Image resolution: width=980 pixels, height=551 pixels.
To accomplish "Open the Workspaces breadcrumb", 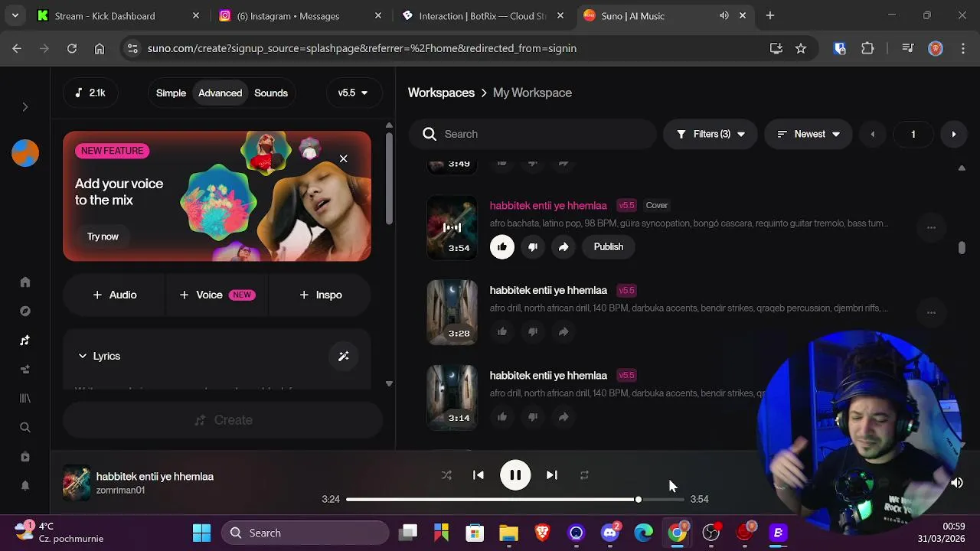I will coord(441,93).
